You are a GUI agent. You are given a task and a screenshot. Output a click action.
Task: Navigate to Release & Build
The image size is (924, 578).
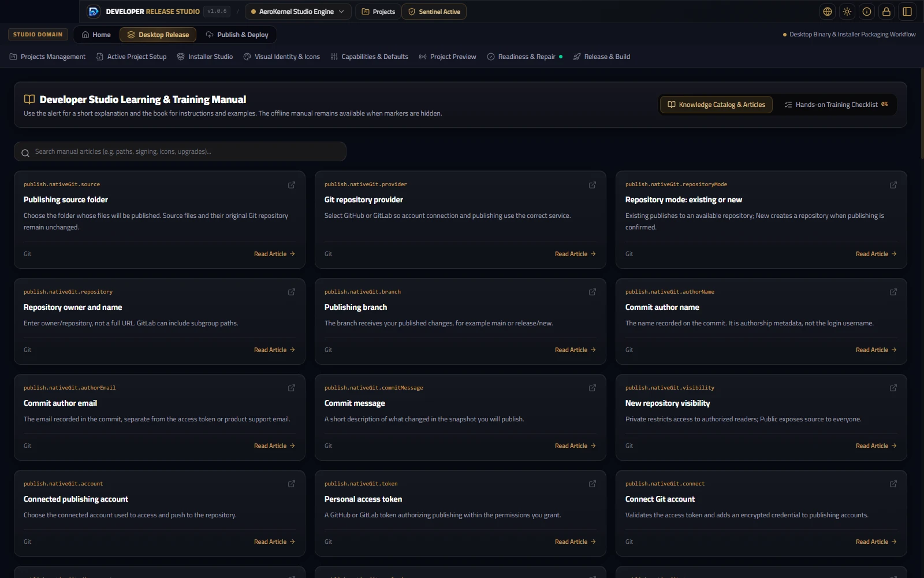point(602,57)
